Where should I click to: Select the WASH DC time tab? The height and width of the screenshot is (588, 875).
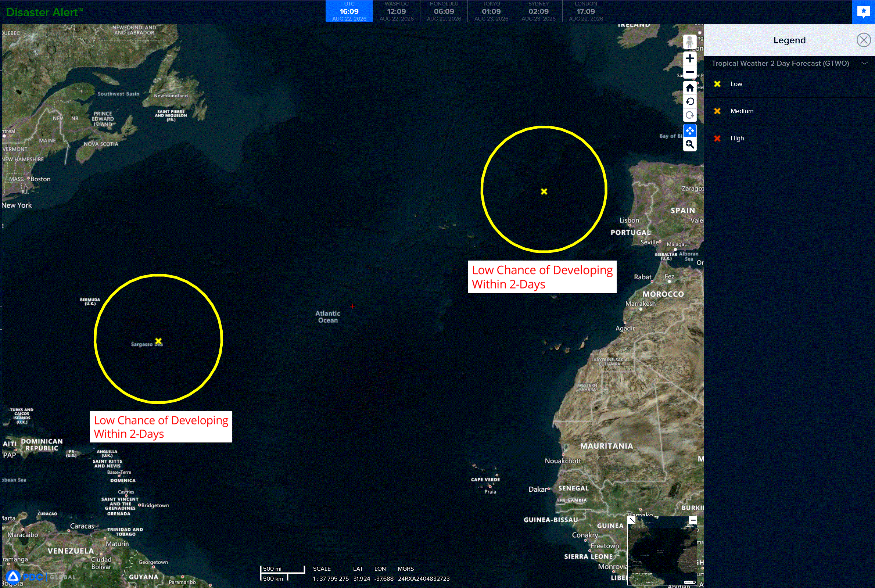click(396, 11)
